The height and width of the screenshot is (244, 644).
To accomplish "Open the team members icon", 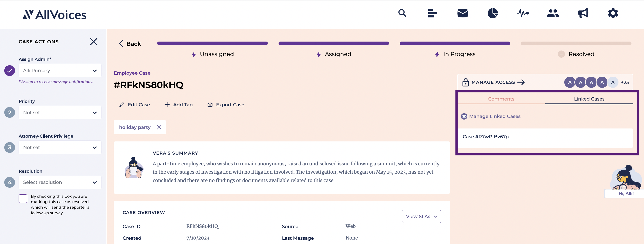I will (553, 13).
